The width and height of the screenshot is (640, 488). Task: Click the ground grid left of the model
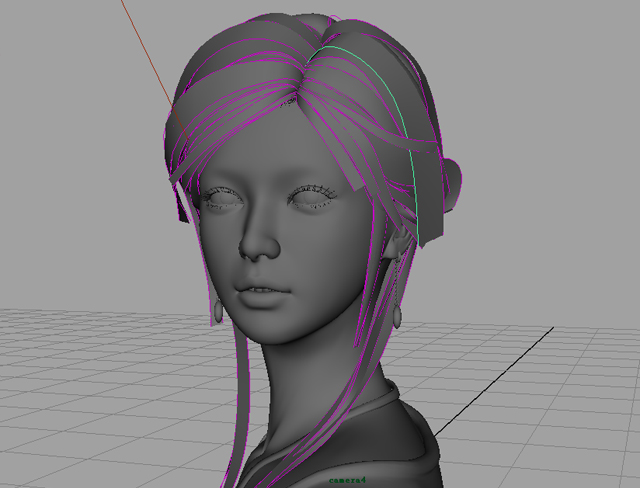pos(100,380)
